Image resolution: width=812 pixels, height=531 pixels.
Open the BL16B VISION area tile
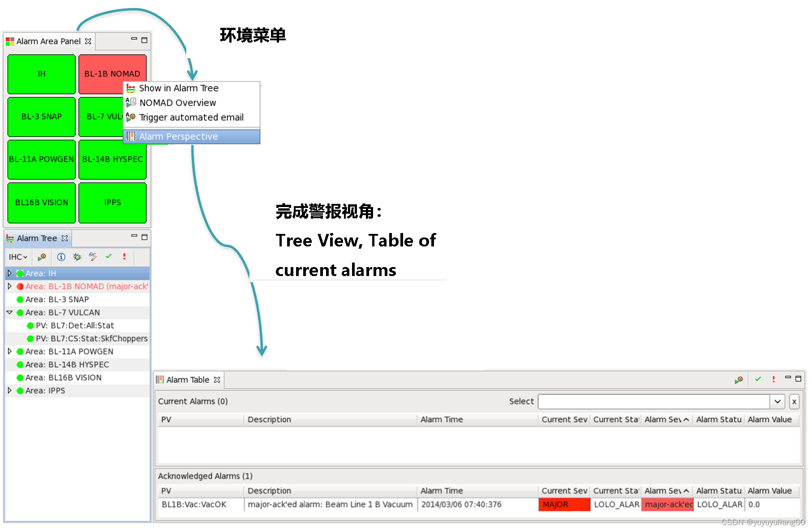click(42, 203)
